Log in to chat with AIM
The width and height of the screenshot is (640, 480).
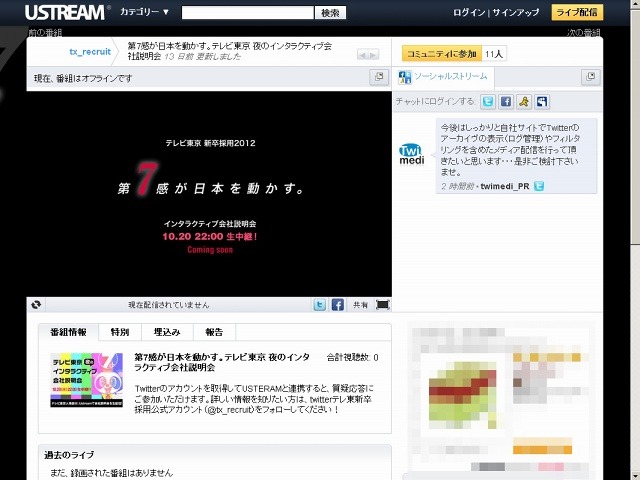[524, 102]
